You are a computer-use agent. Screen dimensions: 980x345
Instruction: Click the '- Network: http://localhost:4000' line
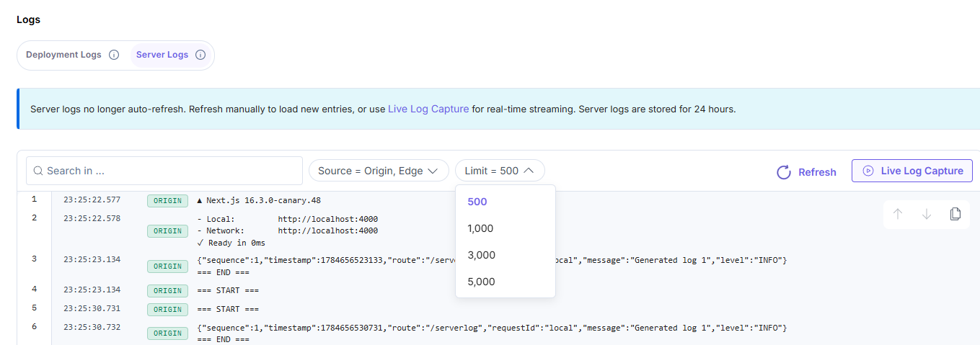[x=287, y=231]
